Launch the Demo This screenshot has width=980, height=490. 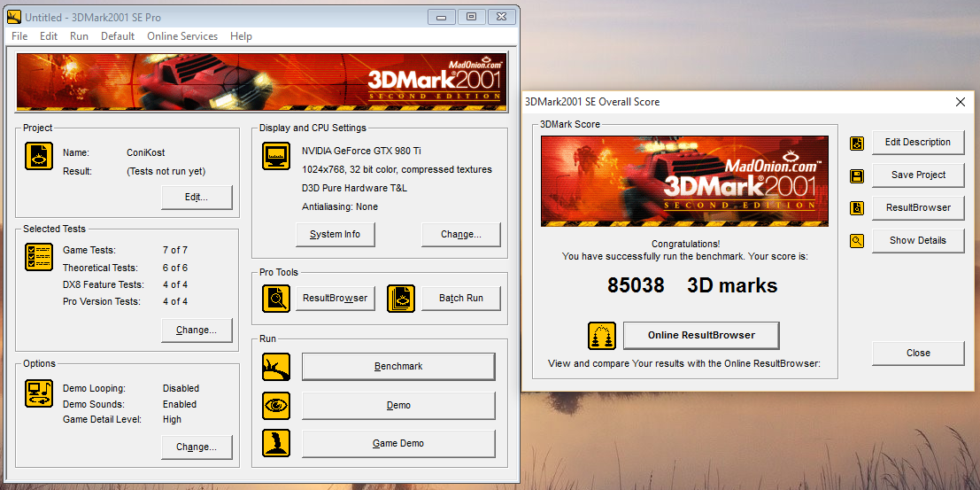(398, 405)
